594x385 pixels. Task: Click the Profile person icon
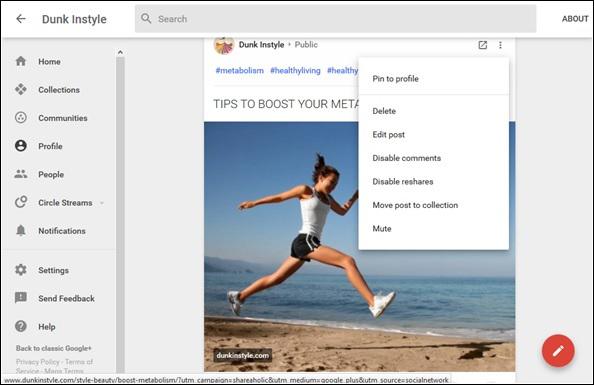point(21,146)
